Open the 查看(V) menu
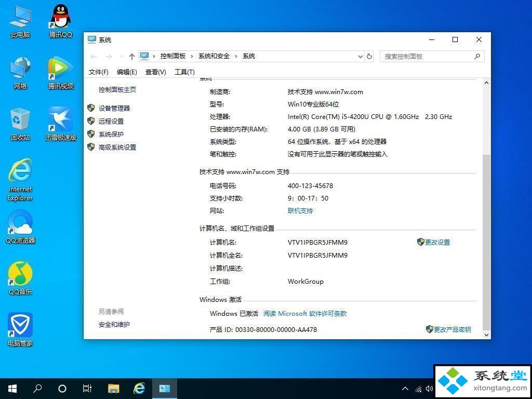The image size is (532, 399). pos(155,72)
